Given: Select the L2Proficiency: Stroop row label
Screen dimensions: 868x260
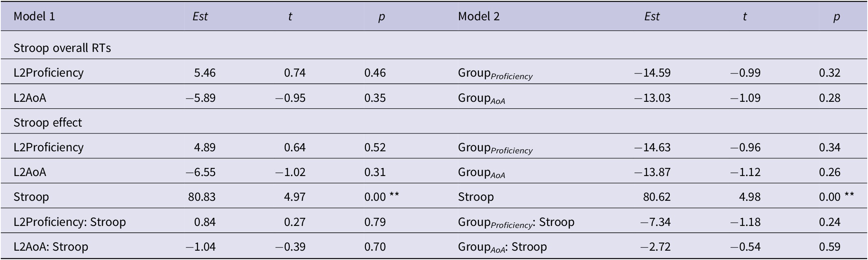Looking at the screenshot, I should 70,222.
